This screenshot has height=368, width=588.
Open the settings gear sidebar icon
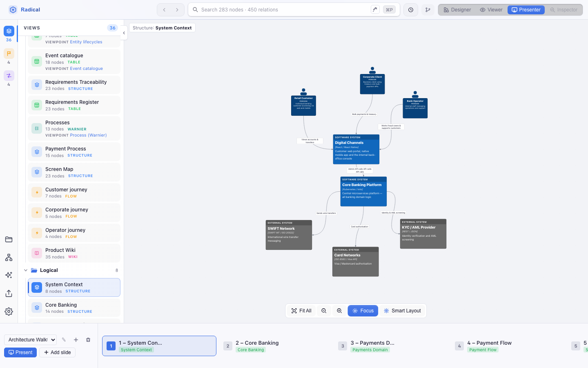[9, 312]
